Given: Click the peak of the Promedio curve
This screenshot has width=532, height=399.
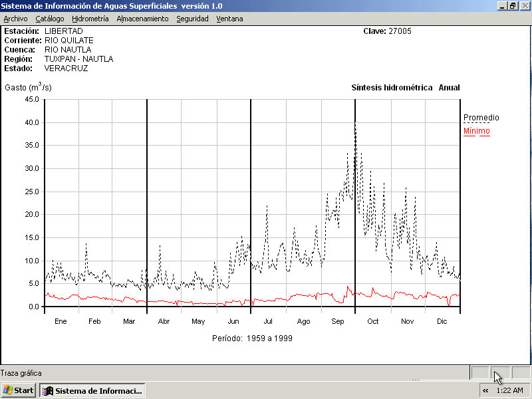Looking at the screenshot, I should (355, 124).
